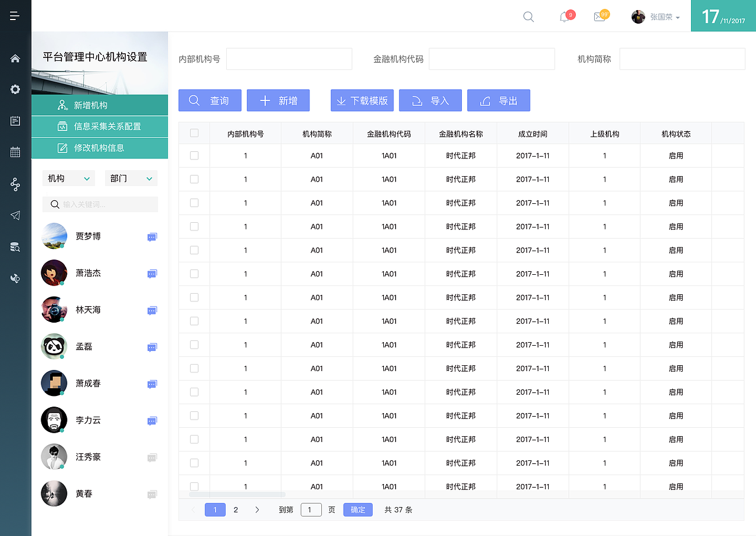Open the 机构 dropdown

point(68,177)
